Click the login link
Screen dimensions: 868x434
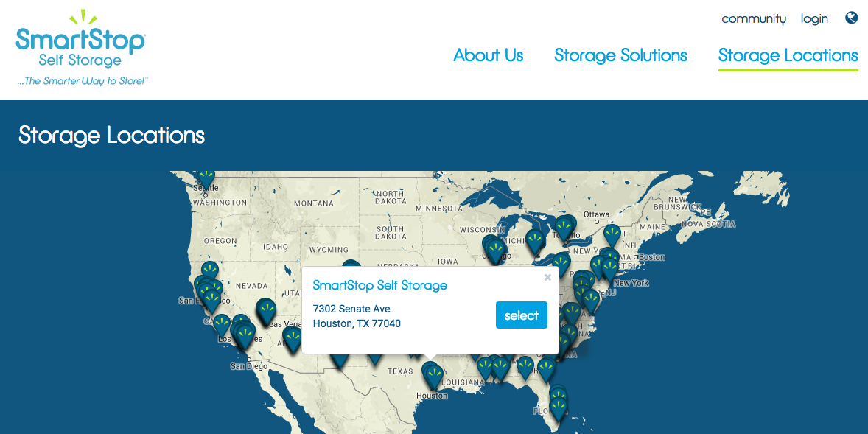point(814,18)
